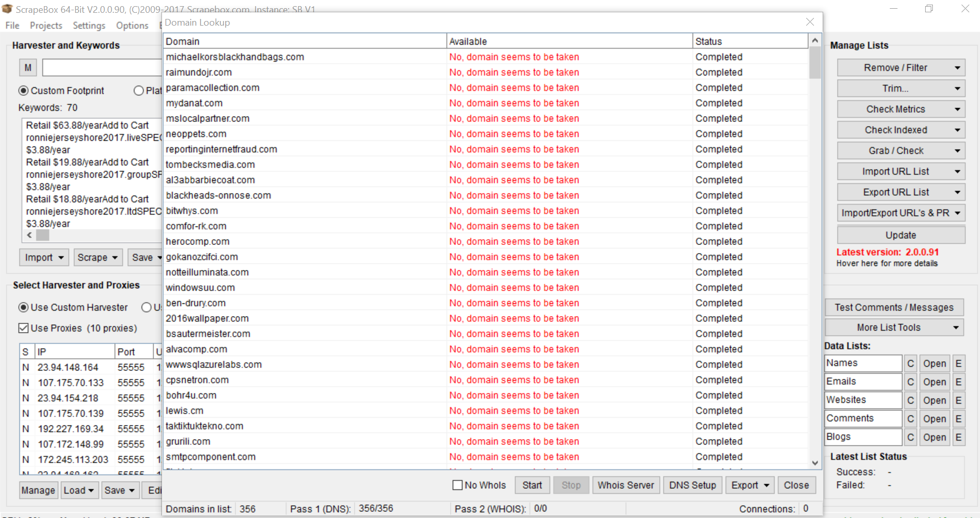This screenshot has width=980, height=518.
Task: Click the ScrapeBox app icon in title bar
Action: click(7, 9)
